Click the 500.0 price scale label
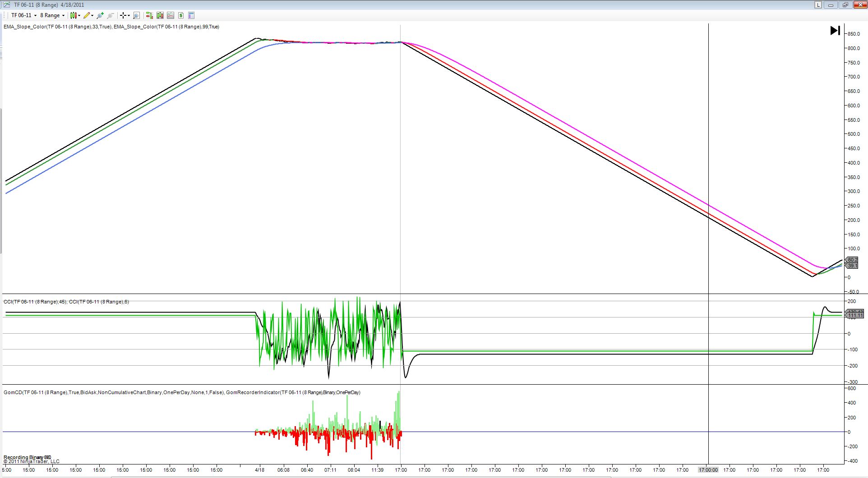 (x=854, y=134)
